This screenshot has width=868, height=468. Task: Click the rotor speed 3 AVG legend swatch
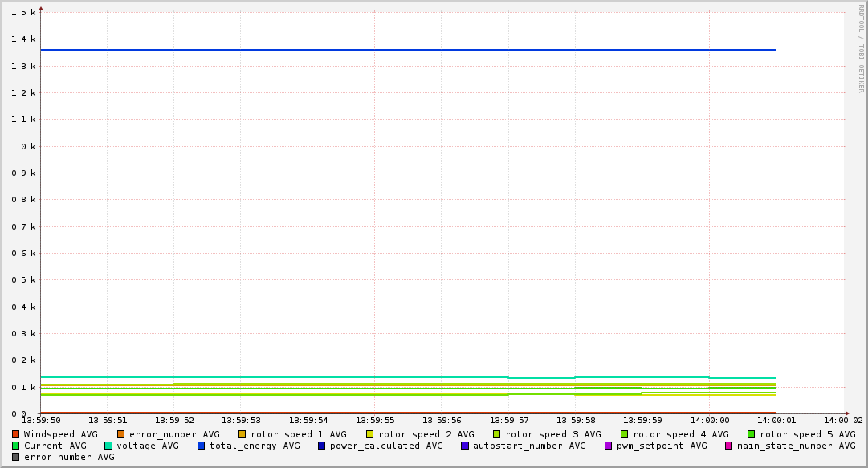point(497,434)
